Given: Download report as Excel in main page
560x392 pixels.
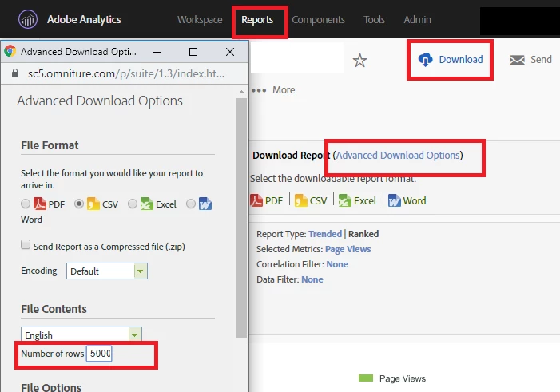Looking at the screenshot, I should pos(357,200).
